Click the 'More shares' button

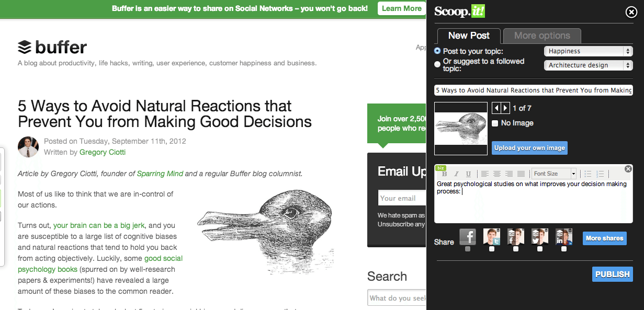pos(604,238)
